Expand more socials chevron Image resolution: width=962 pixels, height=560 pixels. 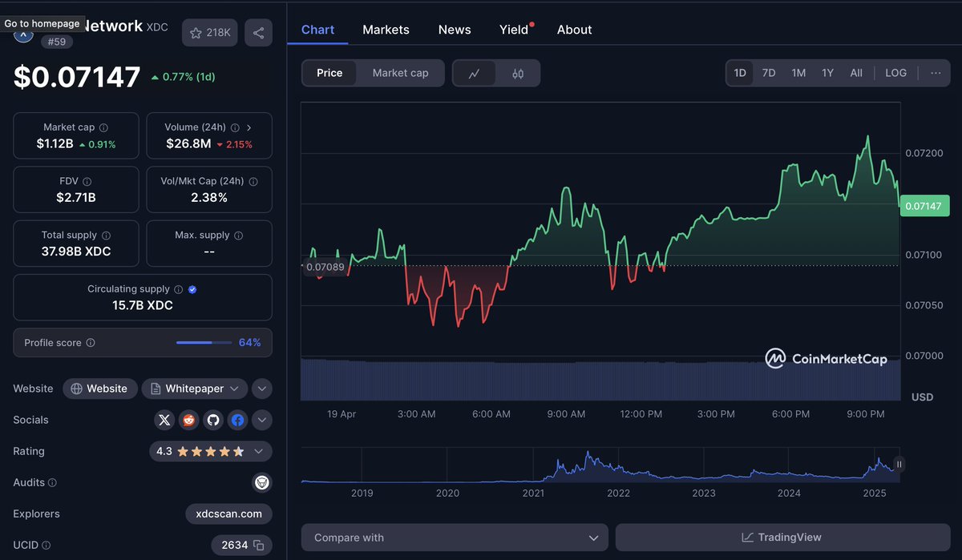point(262,420)
